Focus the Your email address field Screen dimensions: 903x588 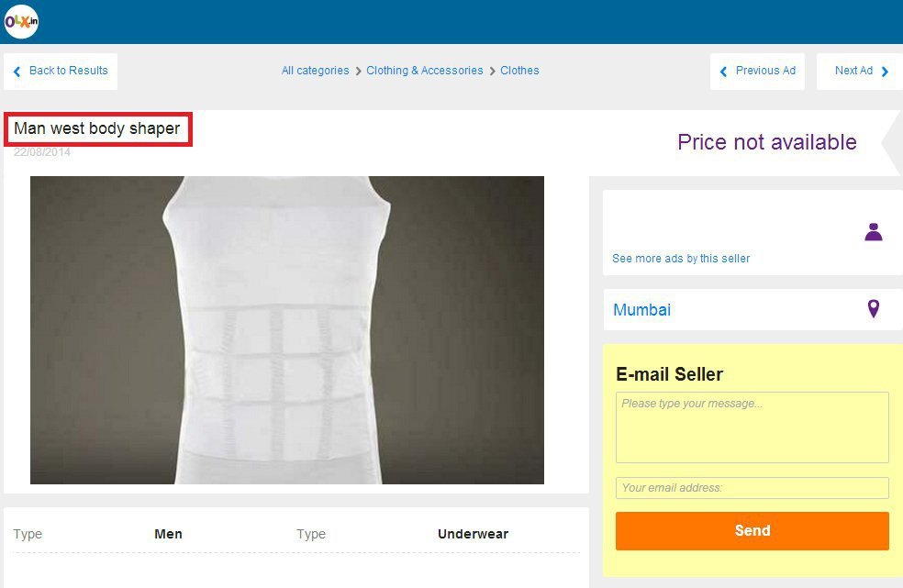[x=752, y=488]
